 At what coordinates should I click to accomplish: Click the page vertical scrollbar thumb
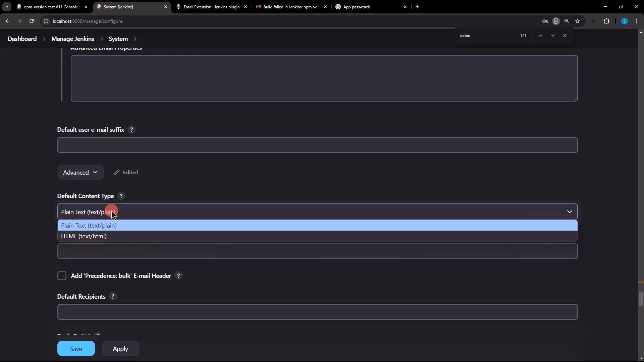coord(641,299)
